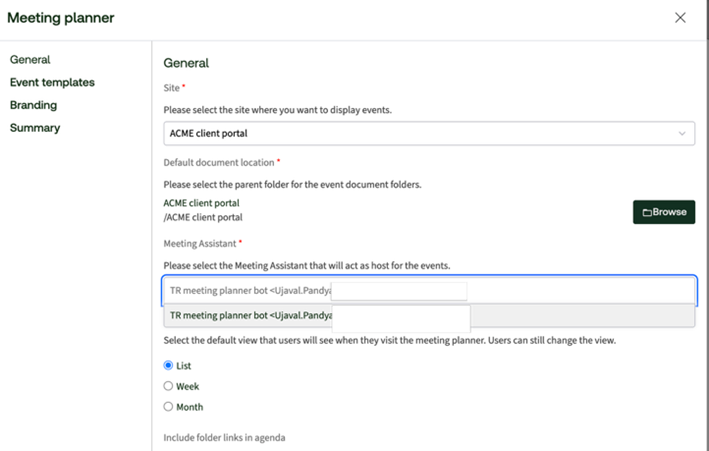Screen dimensions: 709x451
Task: Click the Month radio label text
Action: click(x=189, y=407)
